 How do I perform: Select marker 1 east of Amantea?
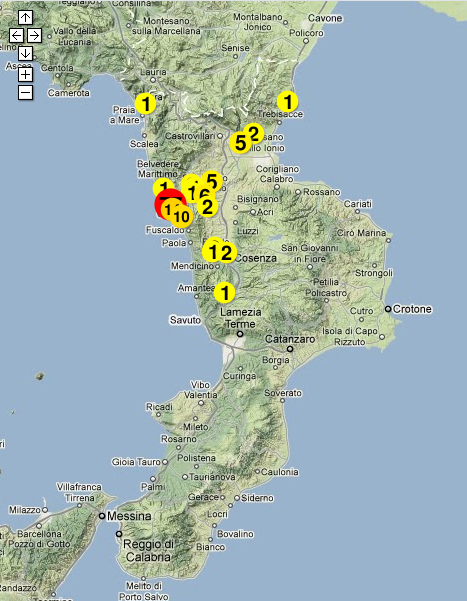pos(225,293)
